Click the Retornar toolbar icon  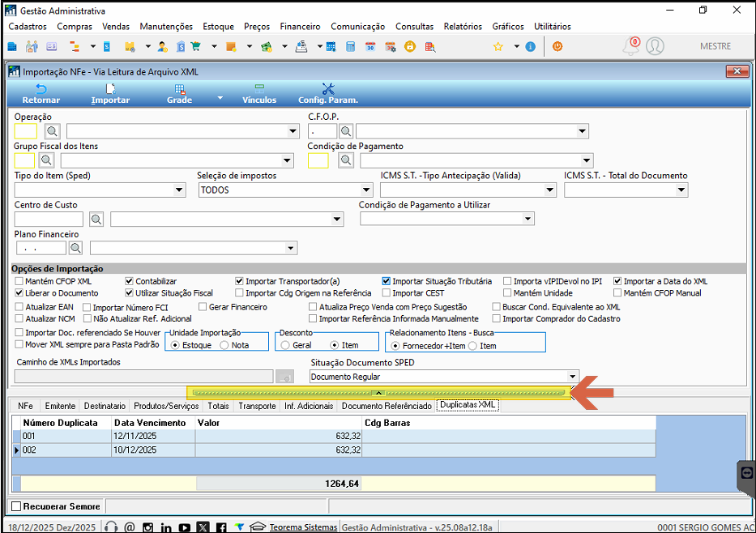point(41,89)
